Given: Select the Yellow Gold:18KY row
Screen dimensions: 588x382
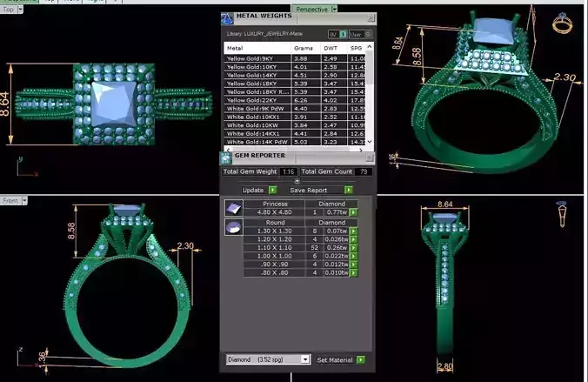Looking at the screenshot, I should click(295, 84).
